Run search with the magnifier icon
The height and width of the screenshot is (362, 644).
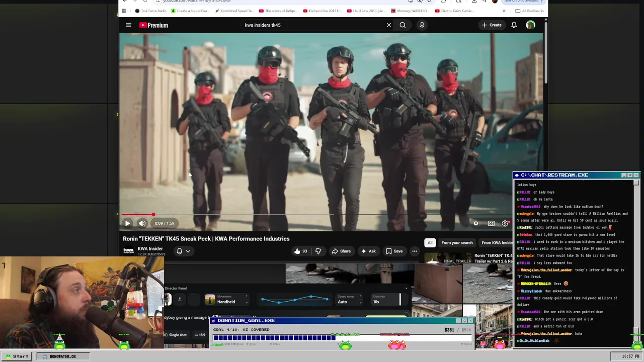coord(403,25)
